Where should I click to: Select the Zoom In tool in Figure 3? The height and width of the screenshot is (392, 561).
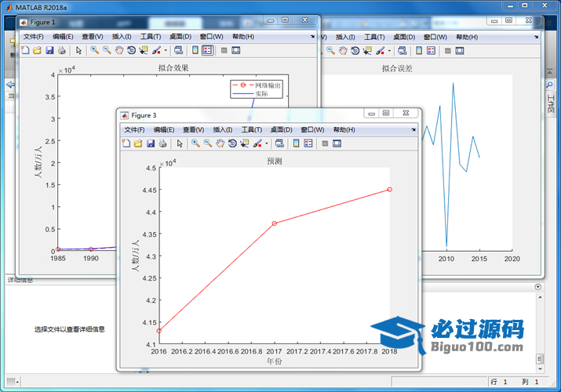(x=195, y=143)
